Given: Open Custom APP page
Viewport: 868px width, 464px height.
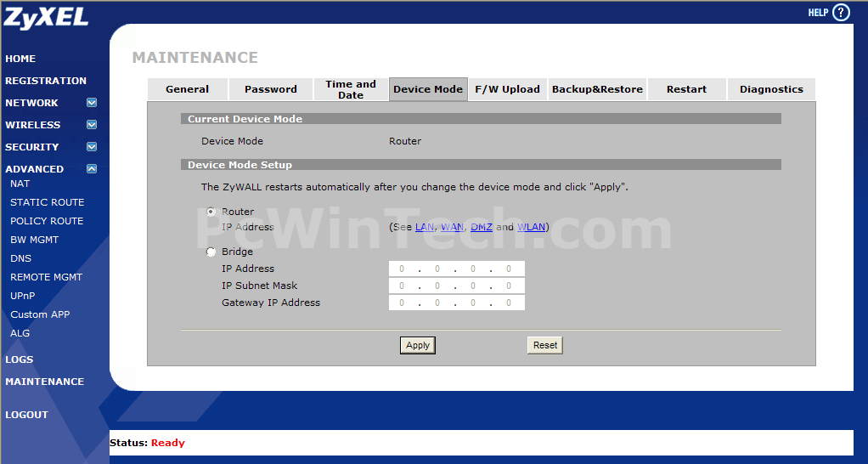Looking at the screenshot, I should pyautogui.click(x=40, y=314).
